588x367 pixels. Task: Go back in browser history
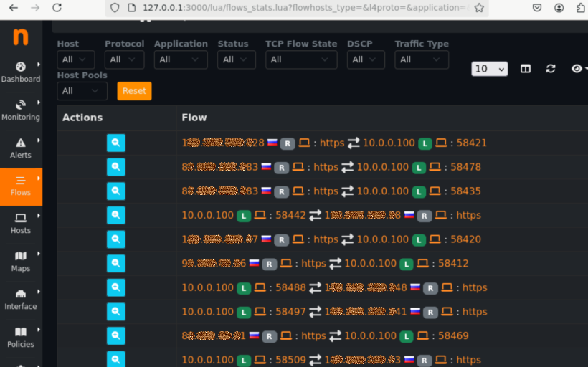click(x=14, y=8)
